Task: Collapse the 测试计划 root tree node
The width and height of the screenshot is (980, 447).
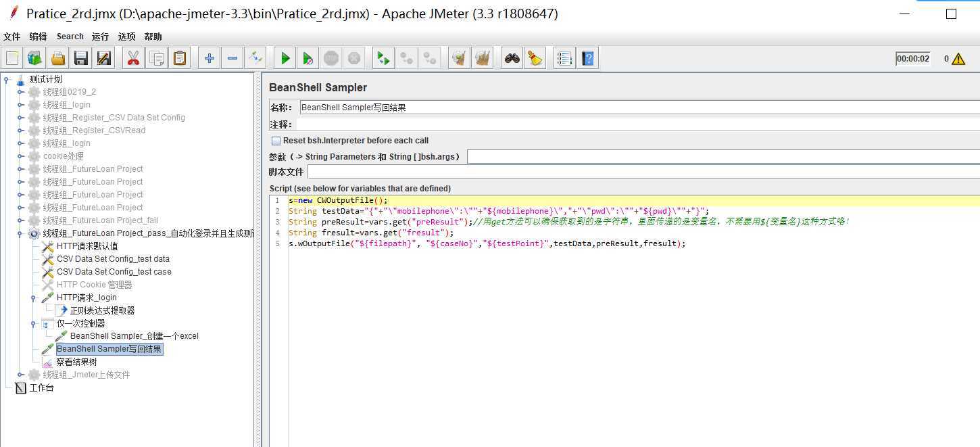Action: [7, 79]
